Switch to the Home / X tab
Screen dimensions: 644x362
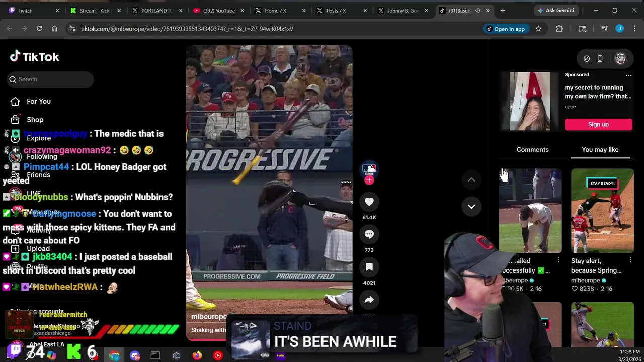[x=280, y=10]
